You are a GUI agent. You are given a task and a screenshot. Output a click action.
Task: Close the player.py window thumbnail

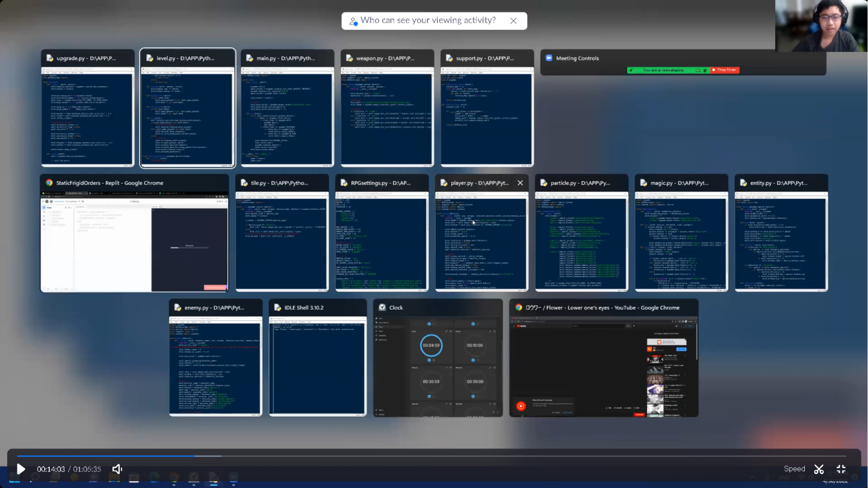520,183
